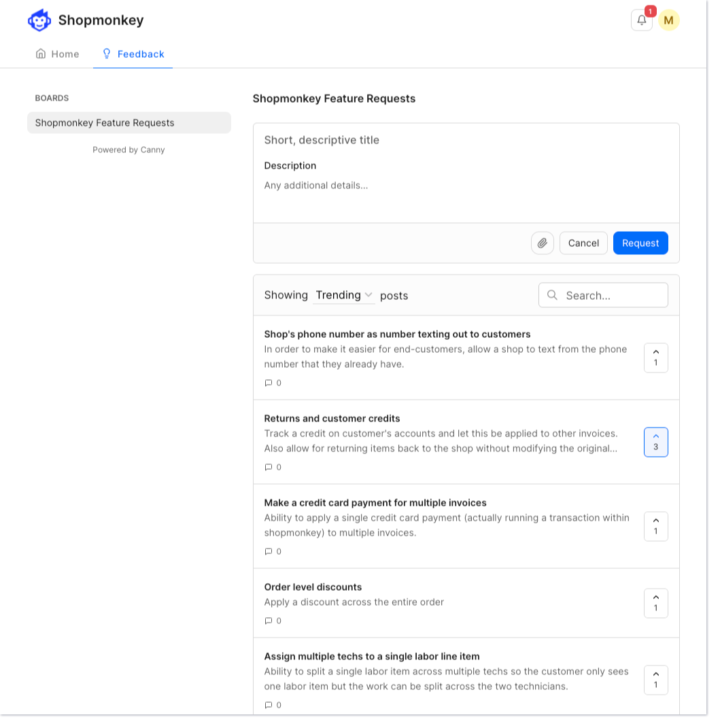Click the magnifier icon in the search box
Viewport: 720px width, 728px height.
(x=551, y=295)
